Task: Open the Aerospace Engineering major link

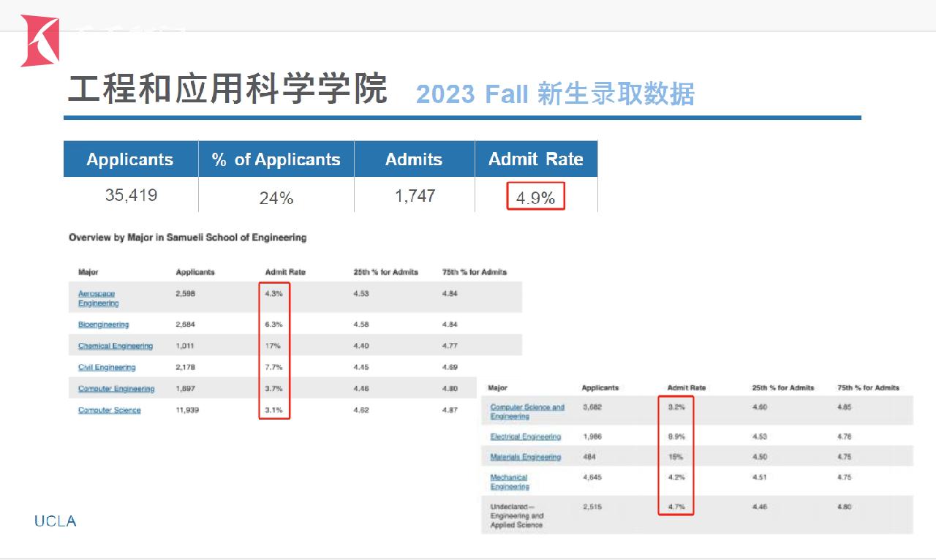Action: [98, 298]
